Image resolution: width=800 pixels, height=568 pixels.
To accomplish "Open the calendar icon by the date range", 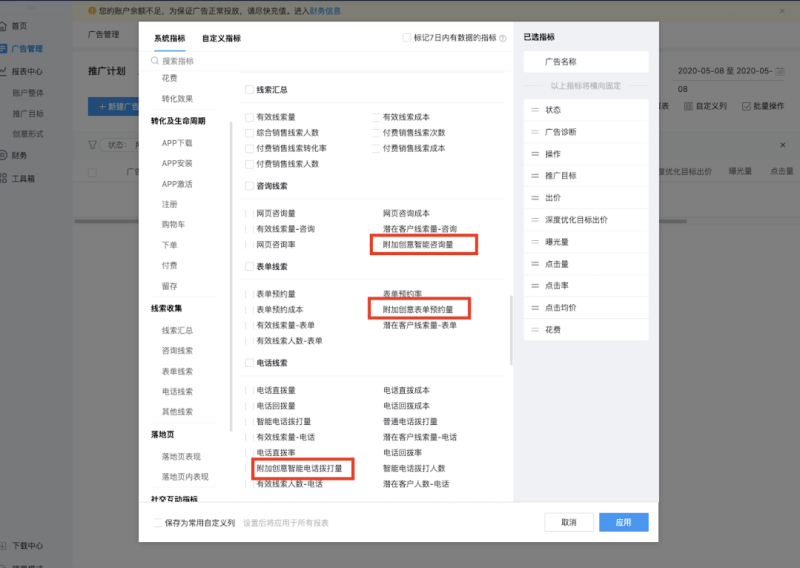I will point(780,71).
